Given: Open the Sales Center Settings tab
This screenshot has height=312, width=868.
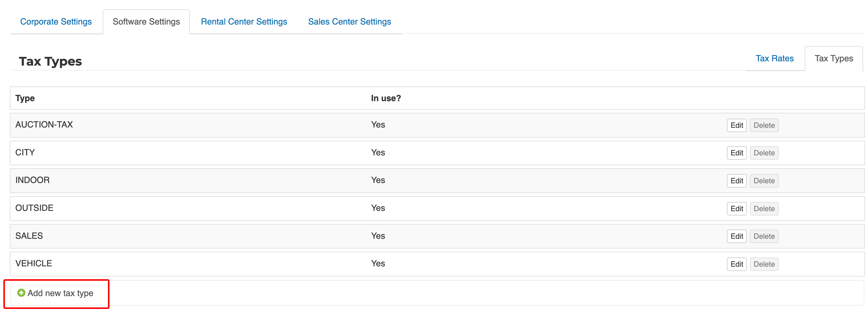Looking at the screenshot, I should click(349, 21).
